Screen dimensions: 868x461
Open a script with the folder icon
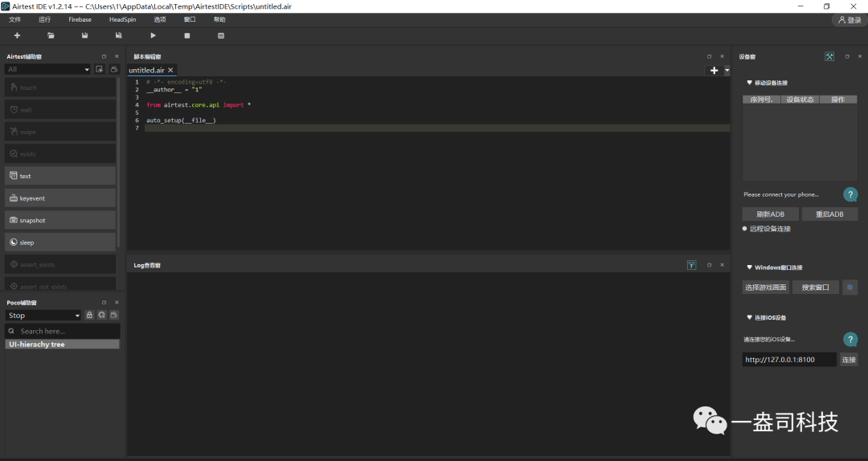click(x=51, y=35)
